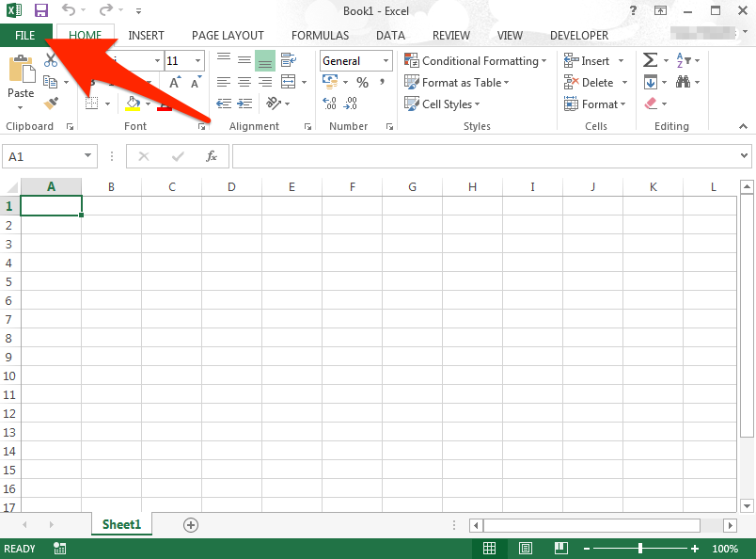
Task: Open the Format cells dropdown
Action: point(594,104)
